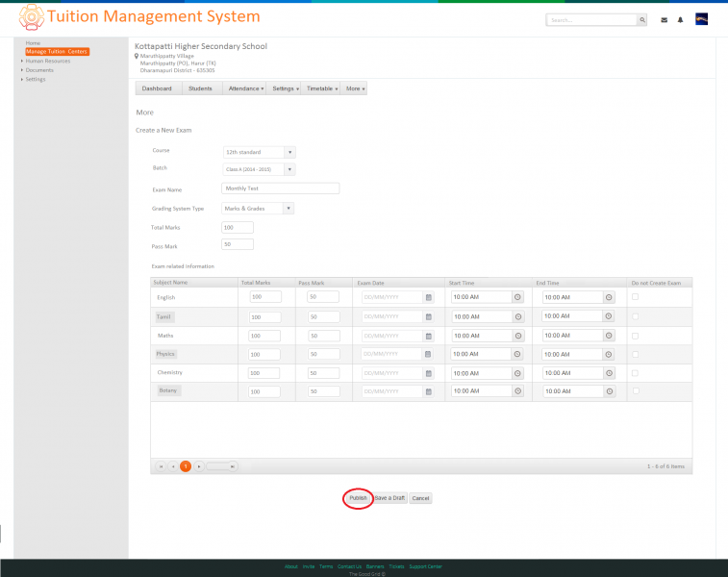Open clock picker for Chemistry start time

(x=518, y=373)
